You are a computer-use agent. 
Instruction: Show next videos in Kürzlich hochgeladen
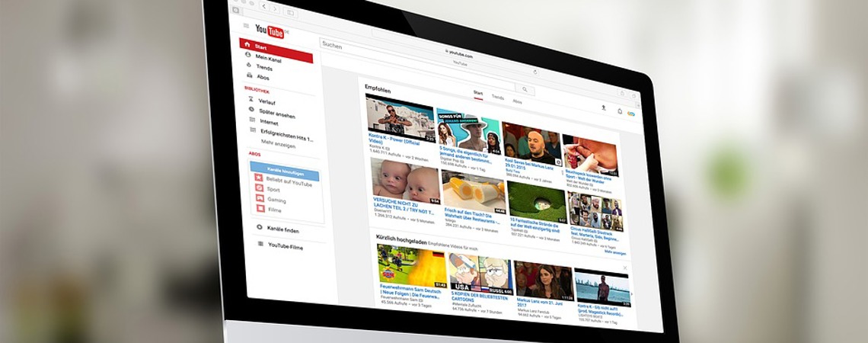[631, 293]
